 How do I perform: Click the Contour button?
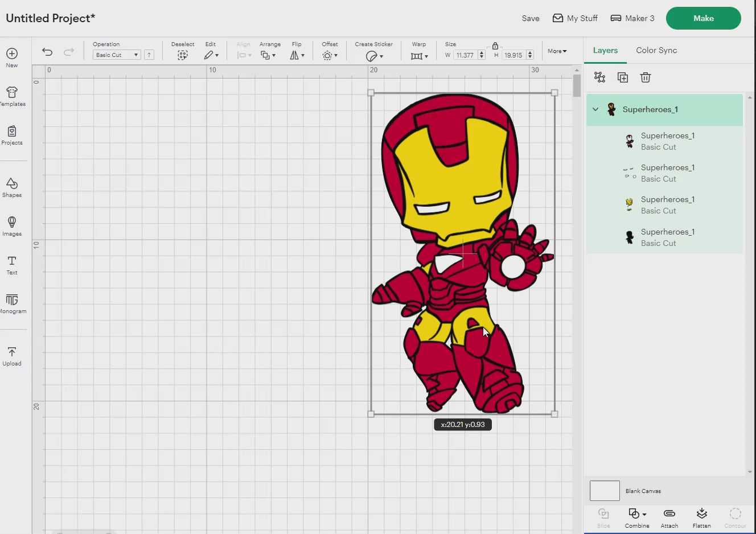(x=735, y=518)
